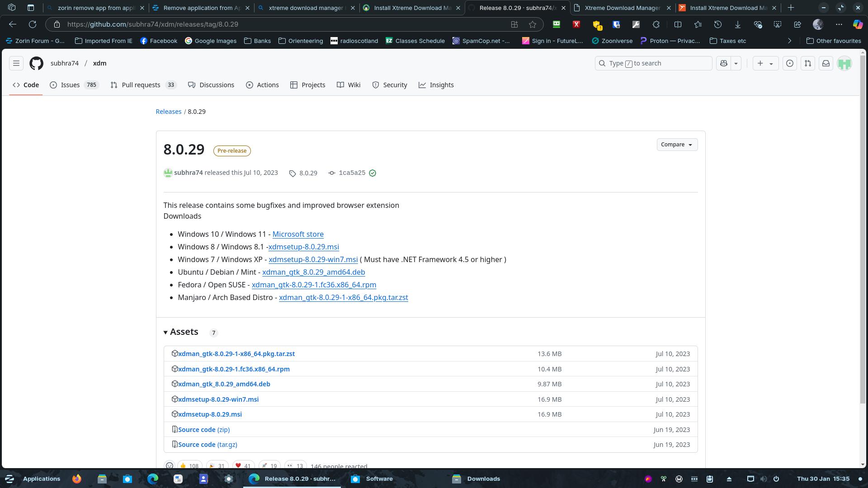This screenshot has width=868, height=488.
Task: Open the Banks favourites folder
Action: 257,41
